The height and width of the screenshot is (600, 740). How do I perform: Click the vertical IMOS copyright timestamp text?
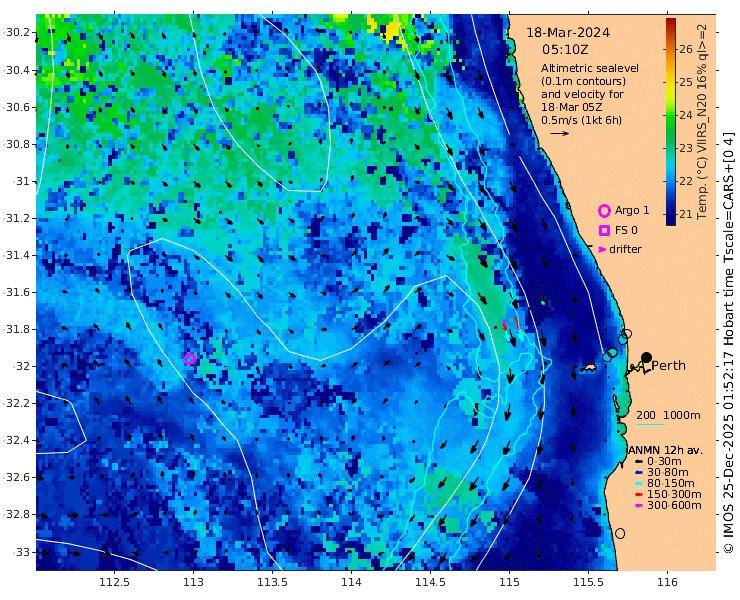[x=728, y=342]
